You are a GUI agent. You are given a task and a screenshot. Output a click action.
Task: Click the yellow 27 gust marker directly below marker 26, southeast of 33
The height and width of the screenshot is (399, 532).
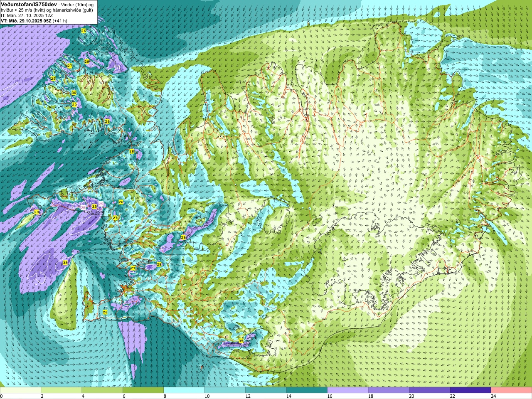pos(115,218)
